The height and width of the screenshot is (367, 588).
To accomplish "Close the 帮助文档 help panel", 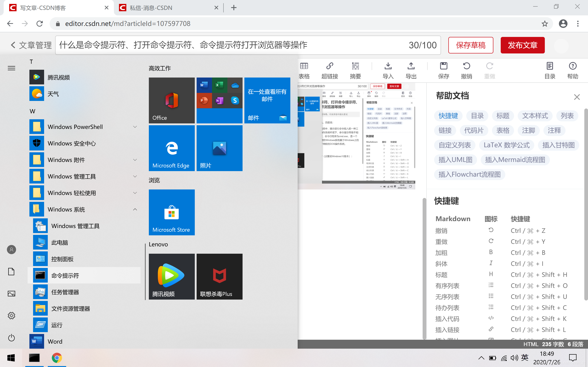I will [577, 97].
